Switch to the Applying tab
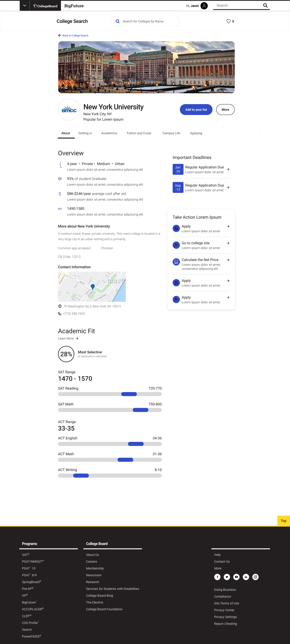The height and width of the screenshot is (644, 290). tap(196, 133)
